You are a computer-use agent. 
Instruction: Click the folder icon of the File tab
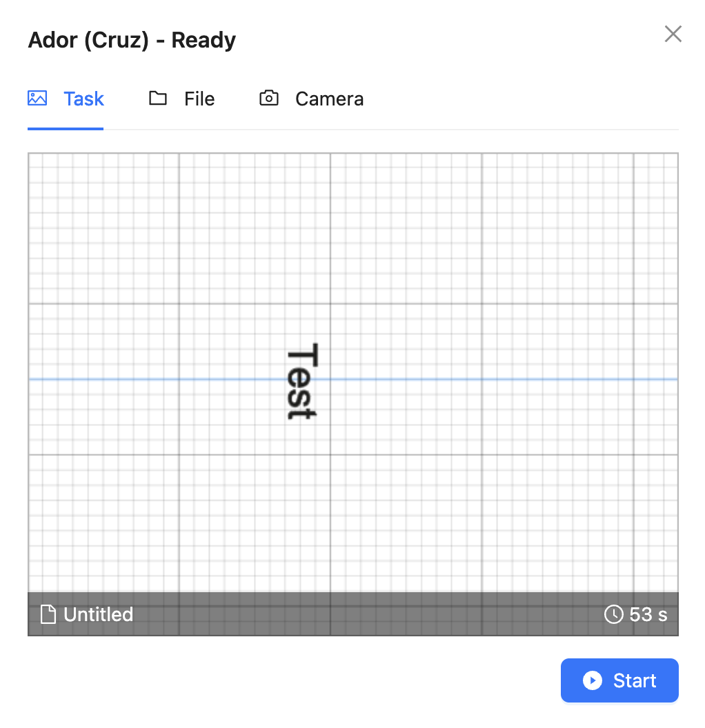pos(158,98)
